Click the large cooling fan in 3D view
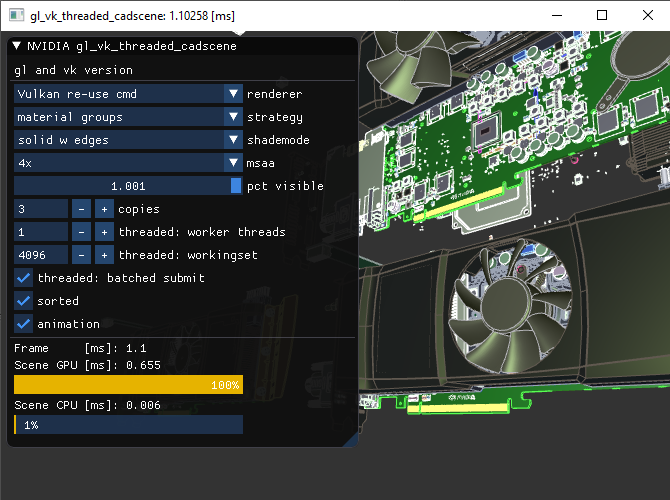Screen dimensions: 670x500 coord(509,307)
